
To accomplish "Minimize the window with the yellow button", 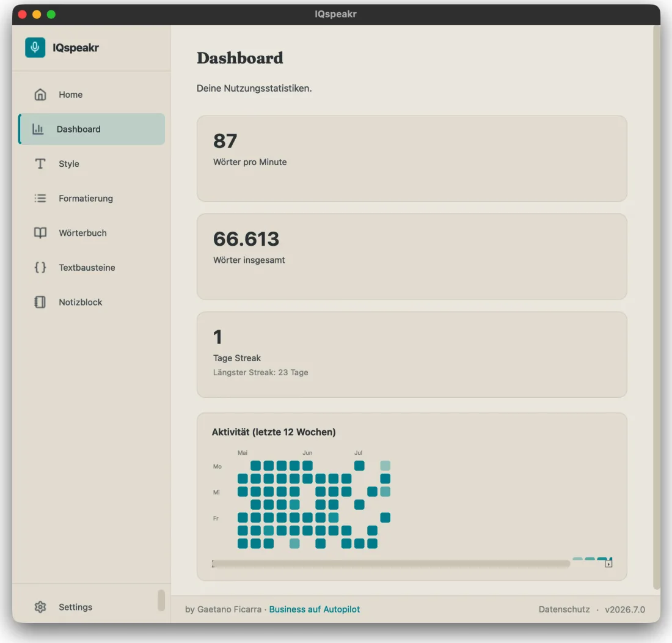I will pos(37,15).
